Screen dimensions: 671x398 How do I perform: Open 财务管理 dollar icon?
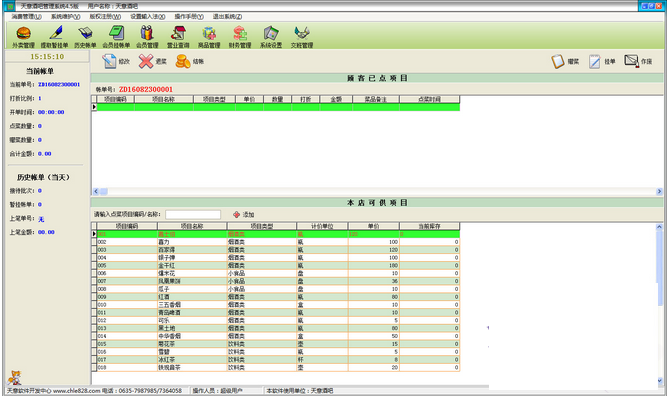click(240, 37)
